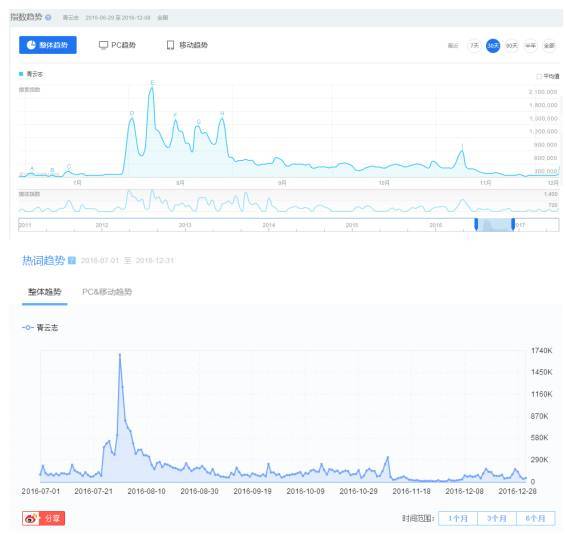
Task: Click the Weibo 分享 share button
Action: pyautogui.click(x=43, y=519)
